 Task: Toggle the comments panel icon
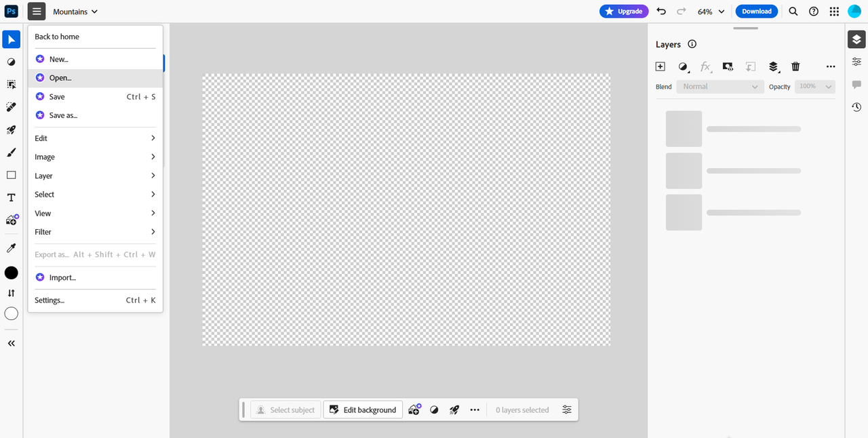(856, 85)
